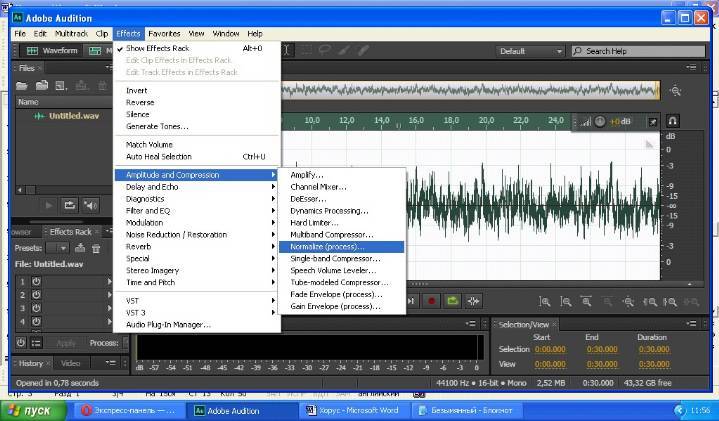The height and width of the screenshot is (421, 719).
Task: Choose Hard Limiter from submenu
Action: click(x=342, y=222)
